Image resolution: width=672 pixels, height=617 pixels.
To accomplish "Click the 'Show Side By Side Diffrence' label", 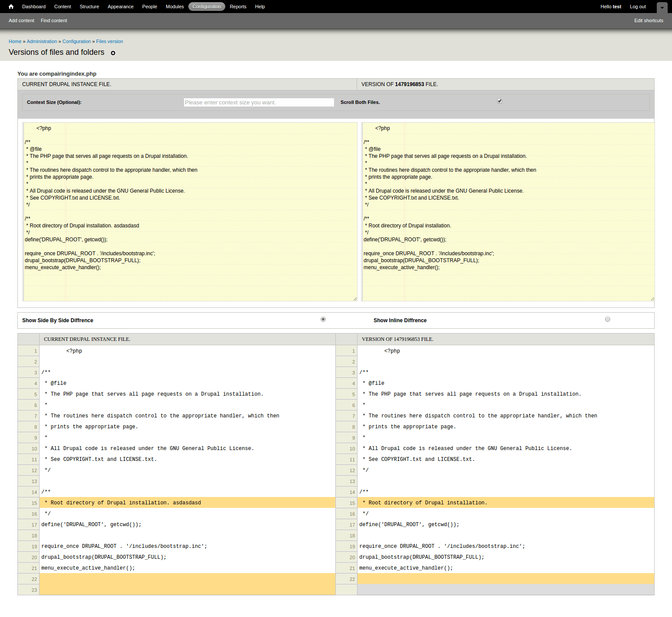I will click(57, 320).
